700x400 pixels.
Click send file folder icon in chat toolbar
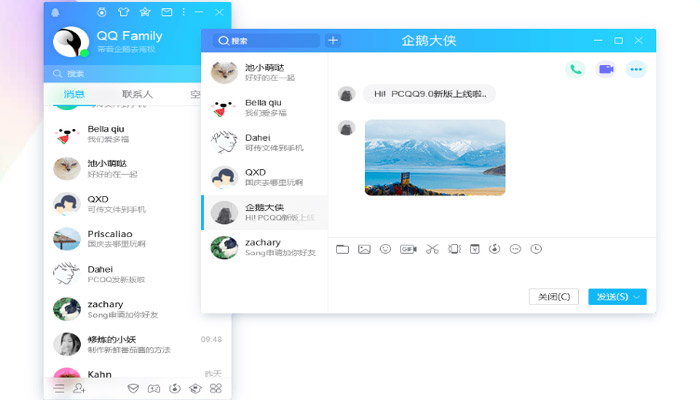coord(342,249)
